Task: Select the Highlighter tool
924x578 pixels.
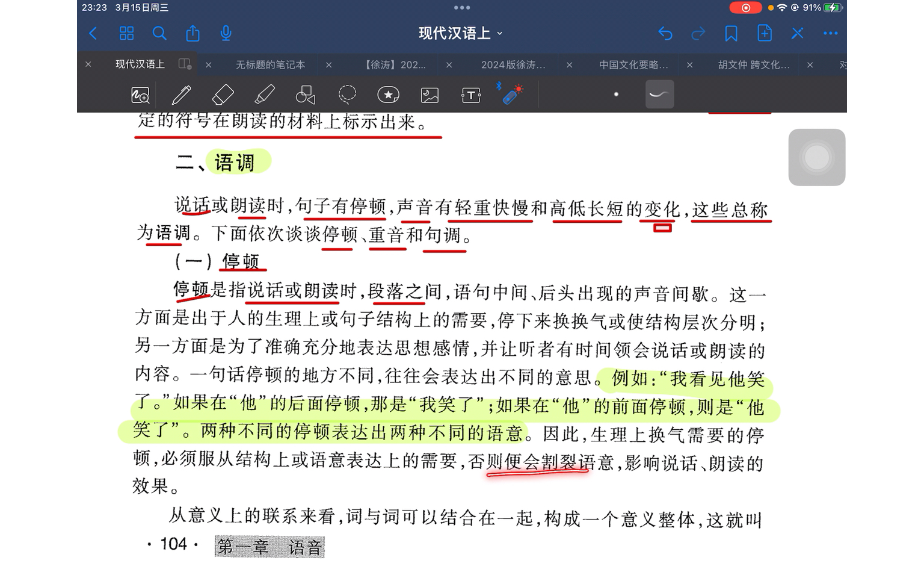Action: tap(265, 95)
